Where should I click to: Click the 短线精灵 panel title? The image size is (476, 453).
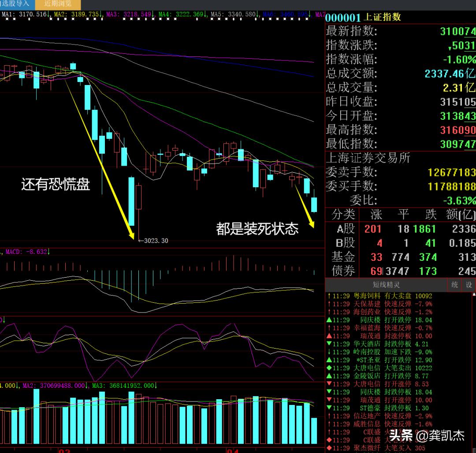[x=386, y=285]
